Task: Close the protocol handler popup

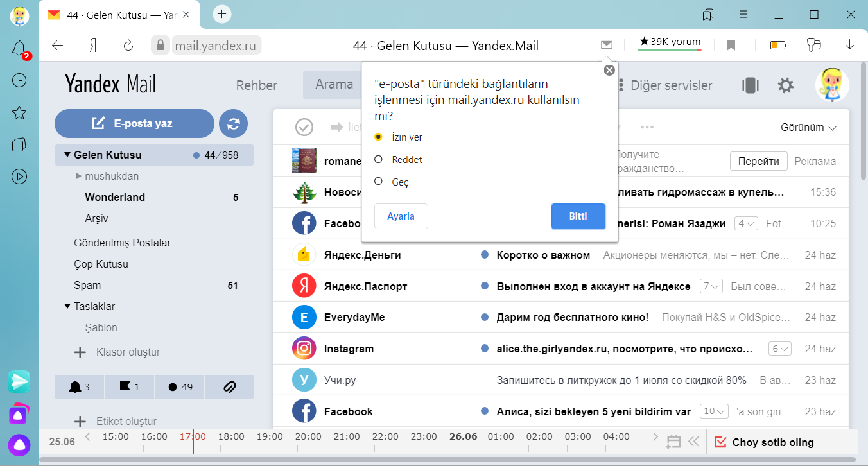Action: (609, 70)
